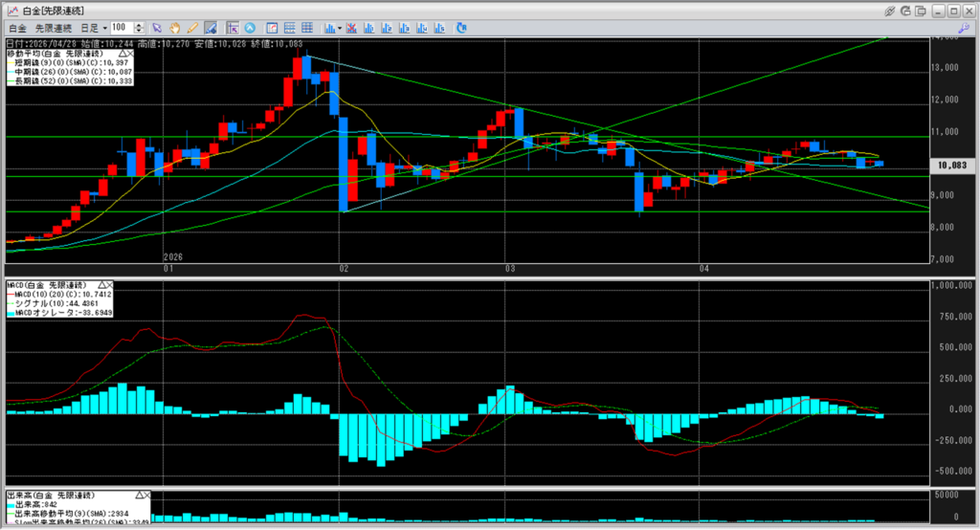Close the 移動平均 legend box
Screen dimensions: 980x530
[131, 54]
